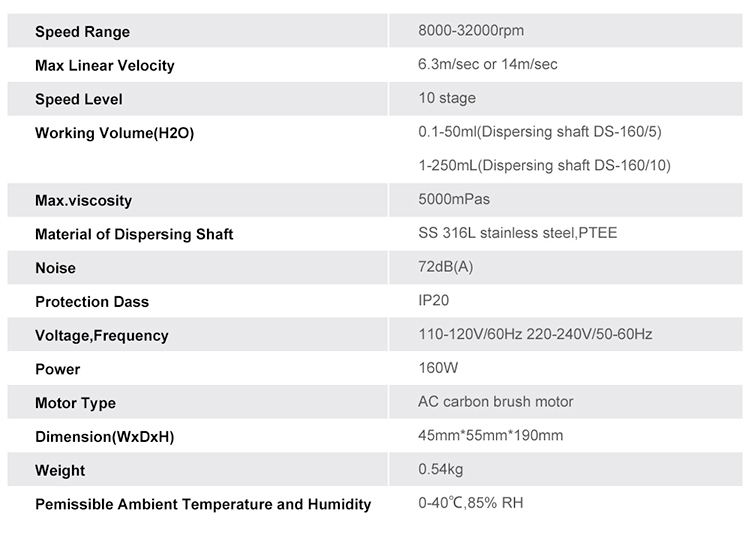The width and height of the screenshot is (750, 558).
Task: Select the 0.1-50ml DS-160/5 shaft entry
Action: [x=539, y=132]
